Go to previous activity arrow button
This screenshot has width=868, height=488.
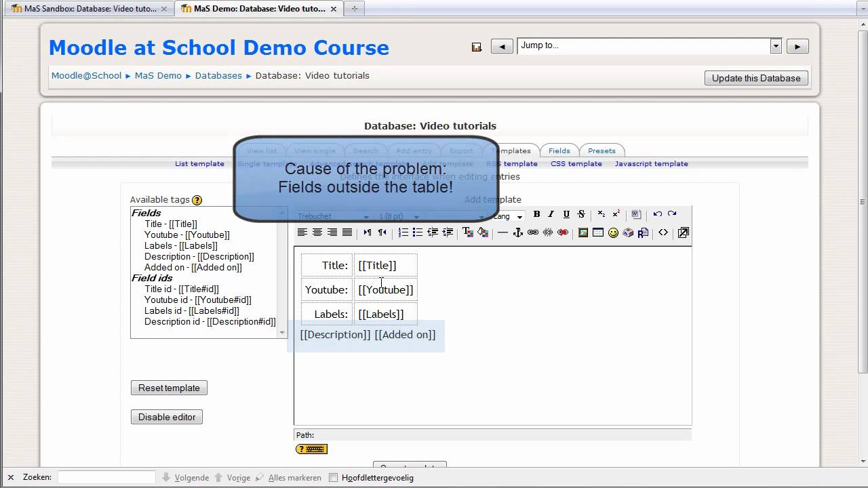[x=502, y=47]
